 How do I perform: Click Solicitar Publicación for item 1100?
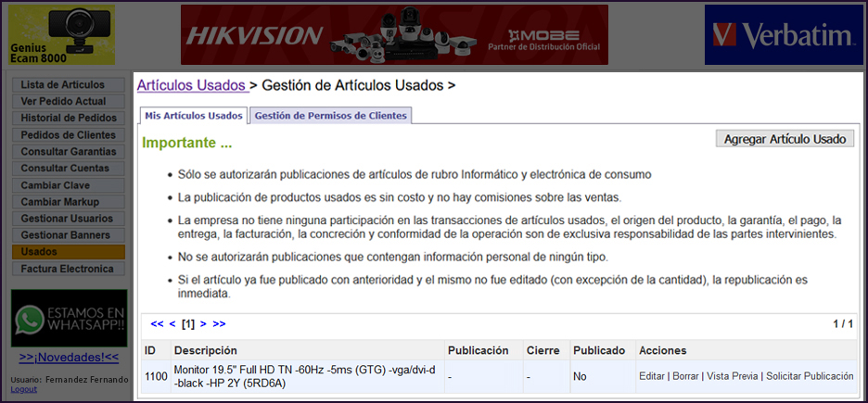(810, 376)
